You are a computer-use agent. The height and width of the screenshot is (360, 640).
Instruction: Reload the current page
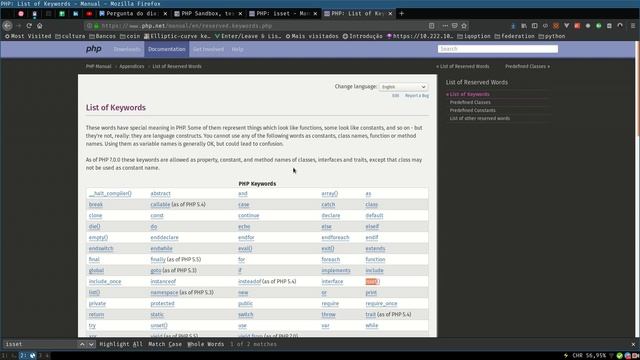tap(29, 25)
